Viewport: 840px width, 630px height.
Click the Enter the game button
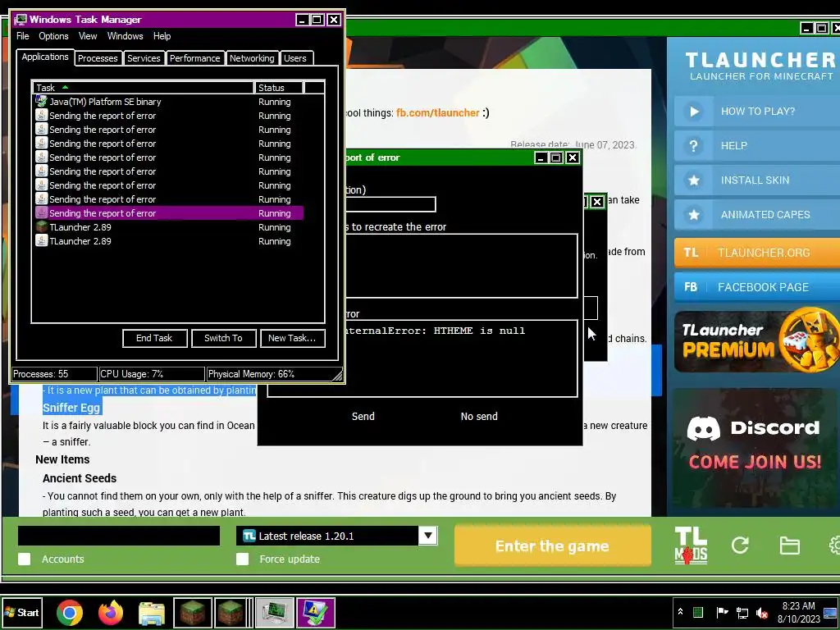(x=552, y=546)
